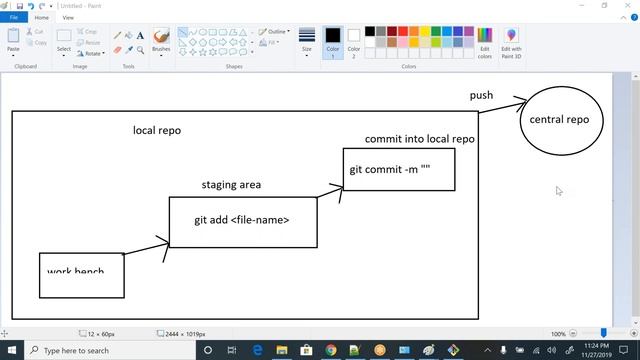This screenshot has height=360, width=640.
Task: Select the Magnifier tool
Action: click(140, 50)
